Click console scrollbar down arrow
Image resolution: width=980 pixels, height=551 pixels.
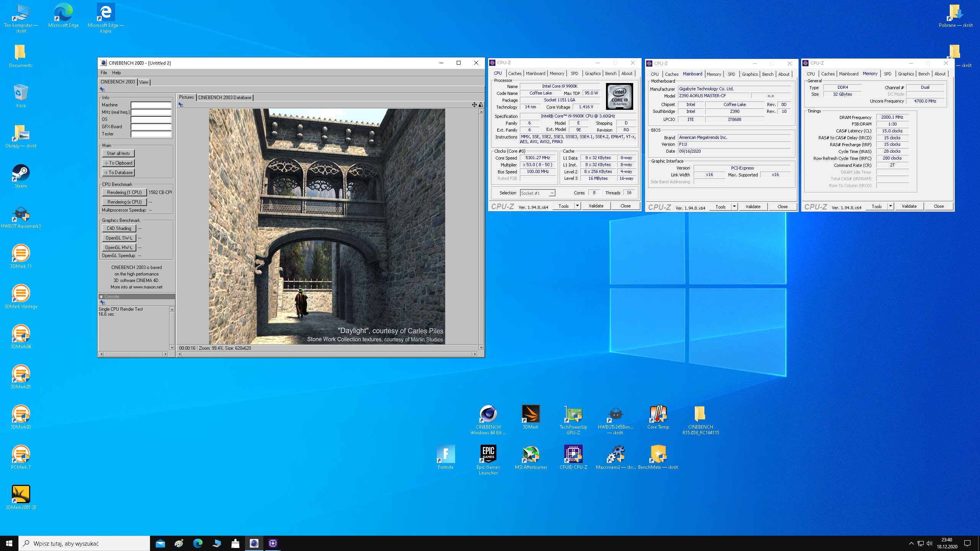click(172, 347)
